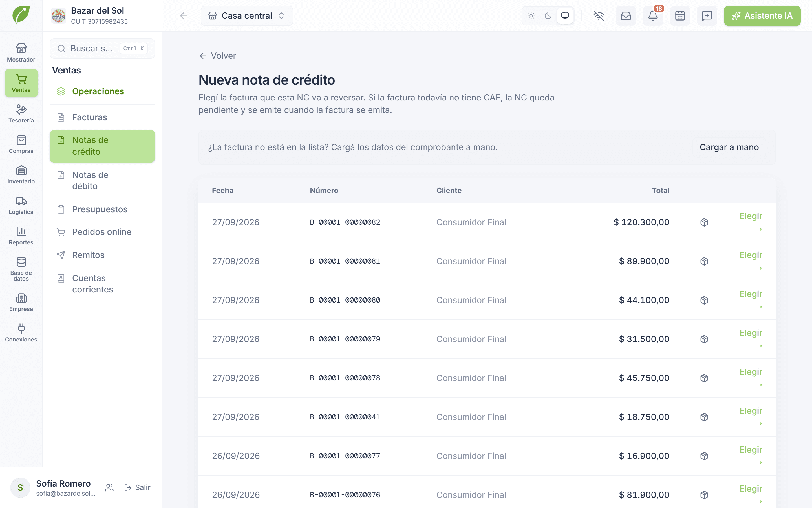This screenshot has width=812, height=508.
Task: Click the Cargar a mano button
Action: (x=729, y=147)
